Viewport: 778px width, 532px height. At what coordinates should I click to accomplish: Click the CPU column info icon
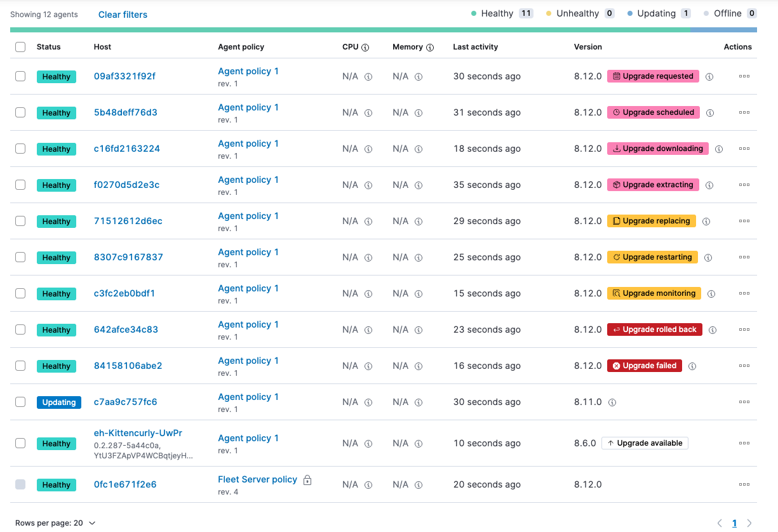coord(365,47)
